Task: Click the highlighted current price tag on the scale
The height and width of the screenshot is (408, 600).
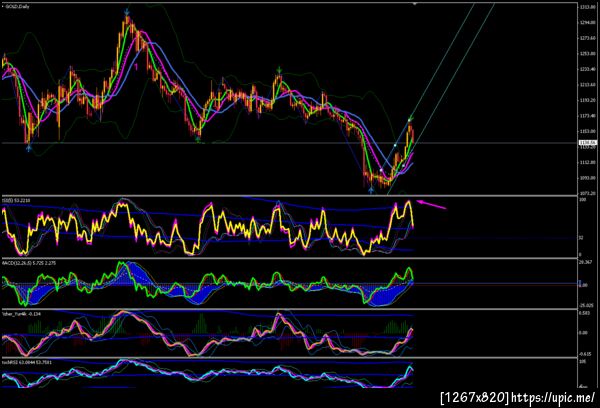Action: [587, 143]
